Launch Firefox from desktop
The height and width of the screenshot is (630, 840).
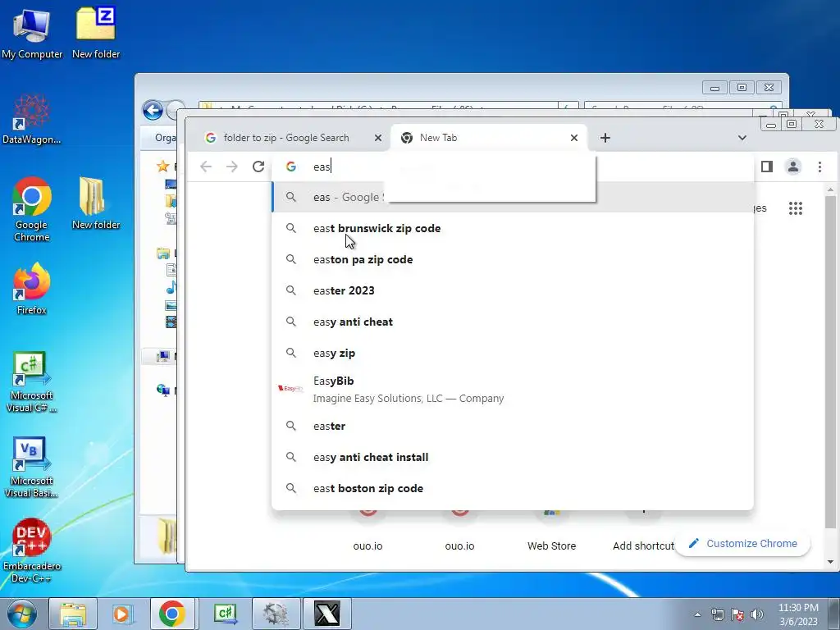coord(32,289)
